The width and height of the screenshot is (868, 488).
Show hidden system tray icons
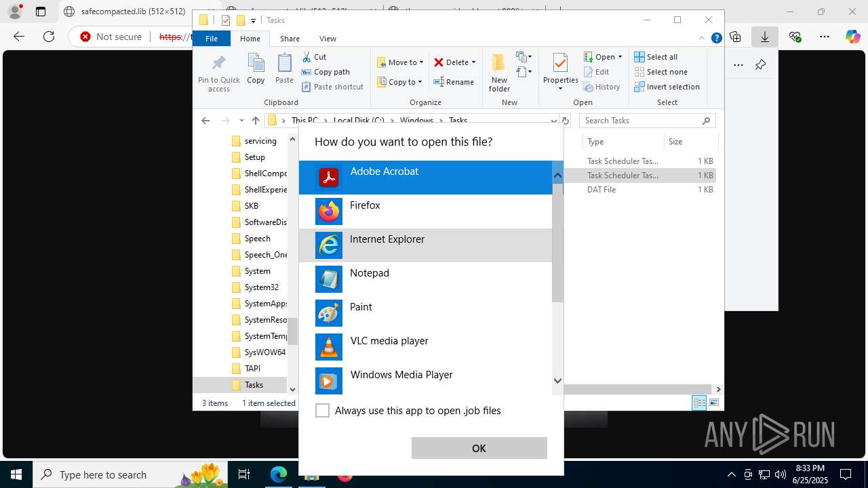coord(731,474)
